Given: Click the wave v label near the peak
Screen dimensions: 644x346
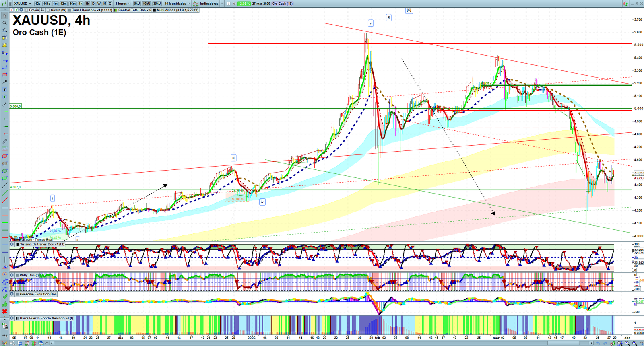Looking at the screenshot, I should (371, 23).
